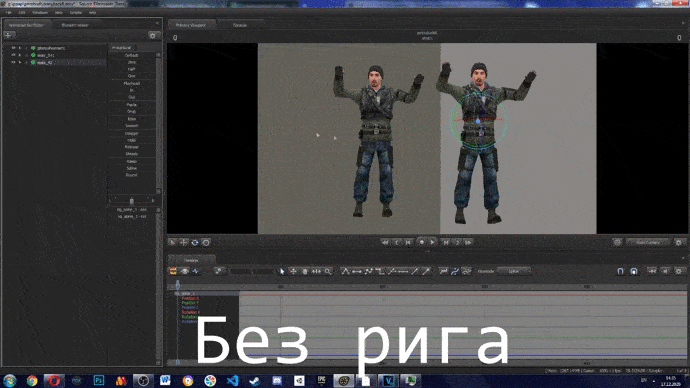This screenshot has height=388, width=690.
Task: Select Position X channel in graph list
Action: [191, 298]
